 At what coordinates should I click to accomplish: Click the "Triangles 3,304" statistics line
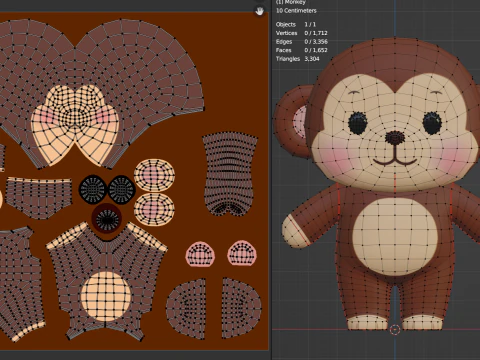[298, 59]
